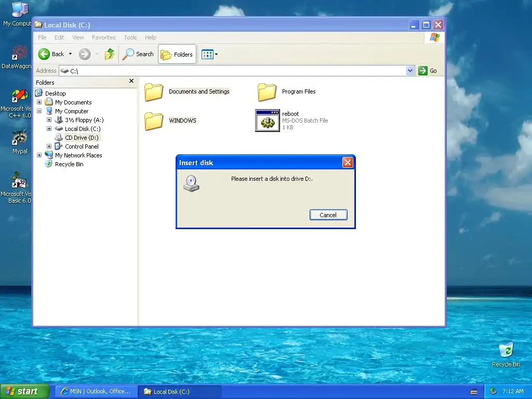This screenshot has width=532, height=399.
Task: Select My Computer icon in tree
Action: [x=49, y=111]
